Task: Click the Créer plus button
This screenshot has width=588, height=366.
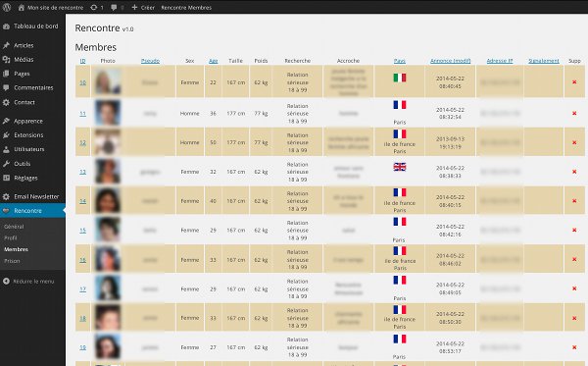Action: [x=143, y=8]
